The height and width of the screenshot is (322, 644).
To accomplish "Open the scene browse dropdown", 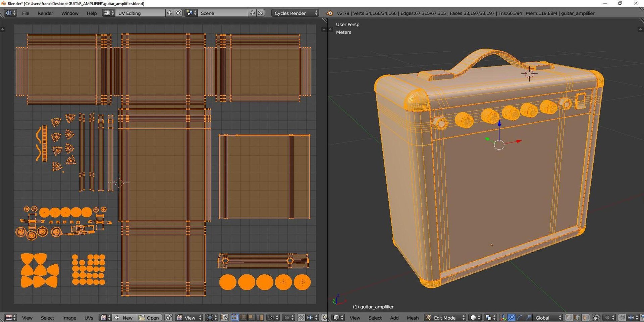I will [x=191, y=13].
